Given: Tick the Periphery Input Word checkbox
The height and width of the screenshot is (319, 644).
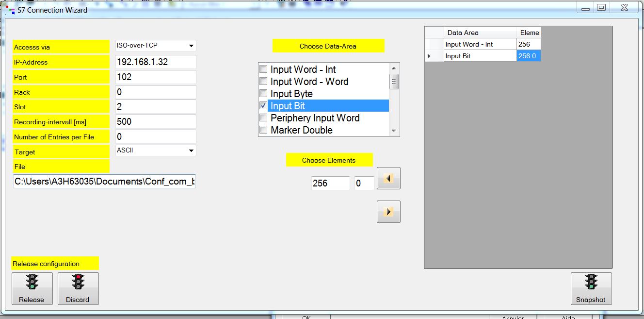Looking at the screenshot, I should pos(263,118).
